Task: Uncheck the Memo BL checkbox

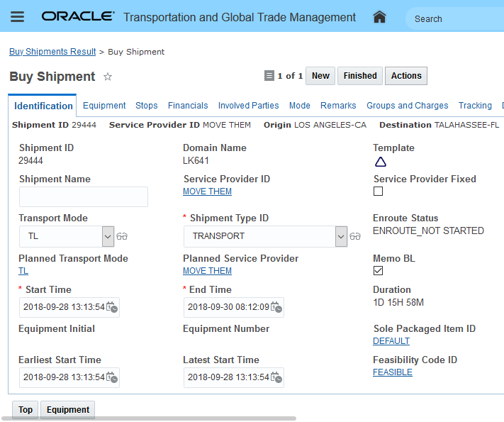Action: pos(378,271)
